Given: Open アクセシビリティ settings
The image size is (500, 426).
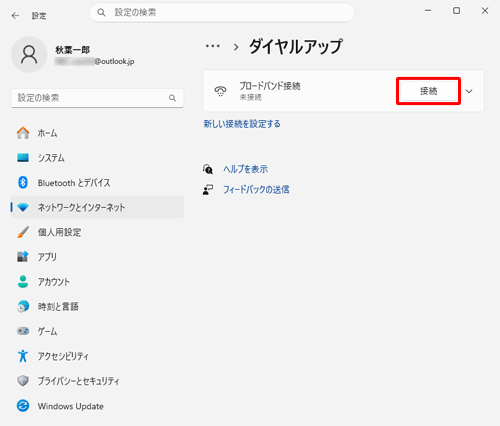Looking at the screenshot, I should coord(97,356).
